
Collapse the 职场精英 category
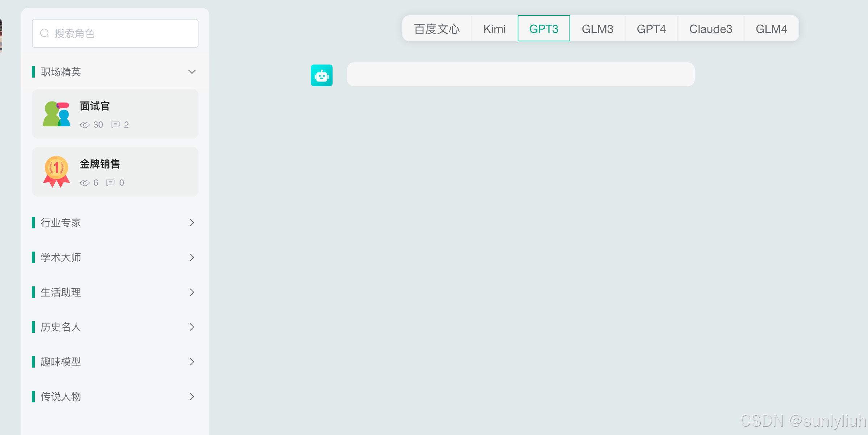tap(192, 72)
